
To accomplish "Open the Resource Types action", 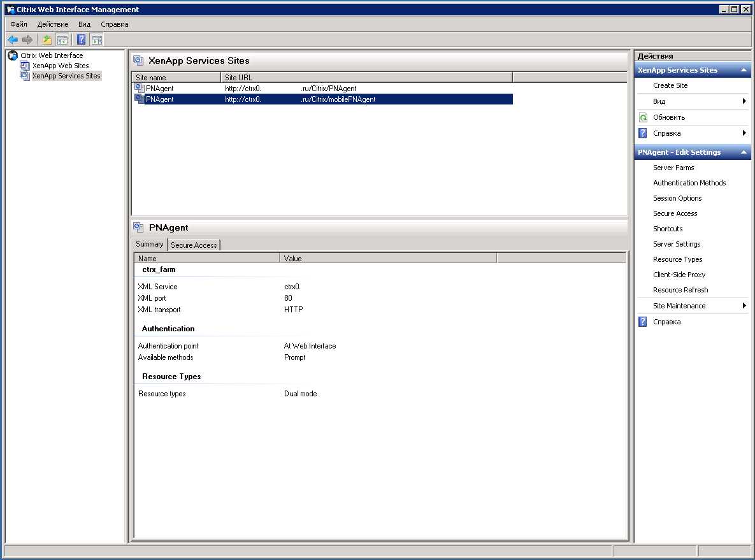I will [677, 259].
